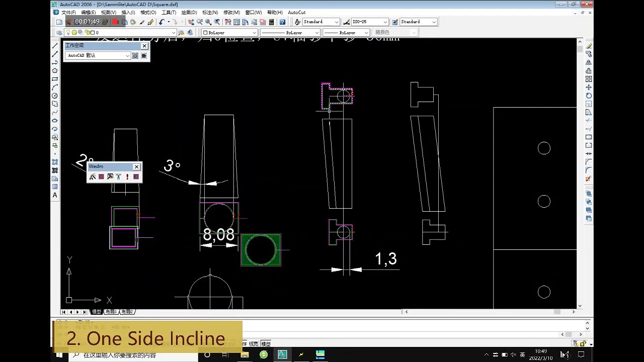Select the Hatch tool

[x=55, y=162]
